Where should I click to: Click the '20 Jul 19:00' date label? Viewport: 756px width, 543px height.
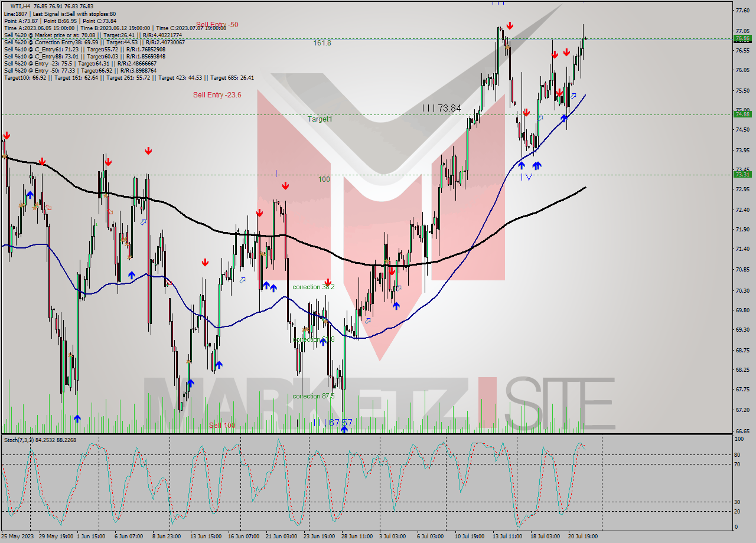583,537
